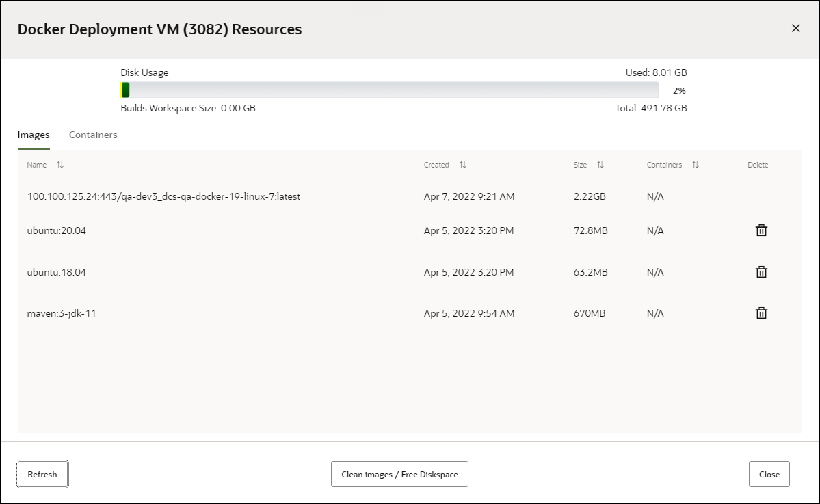
Task: Click the sort icon next to Created
Action: 462,165
